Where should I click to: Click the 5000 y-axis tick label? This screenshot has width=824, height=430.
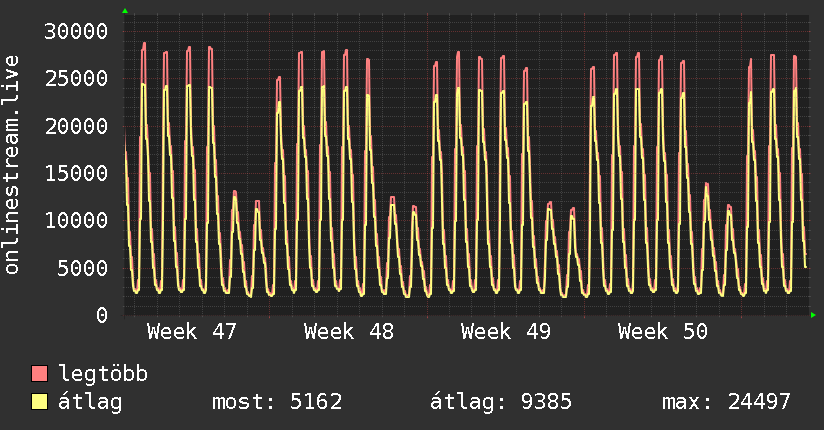pos(83,268)
